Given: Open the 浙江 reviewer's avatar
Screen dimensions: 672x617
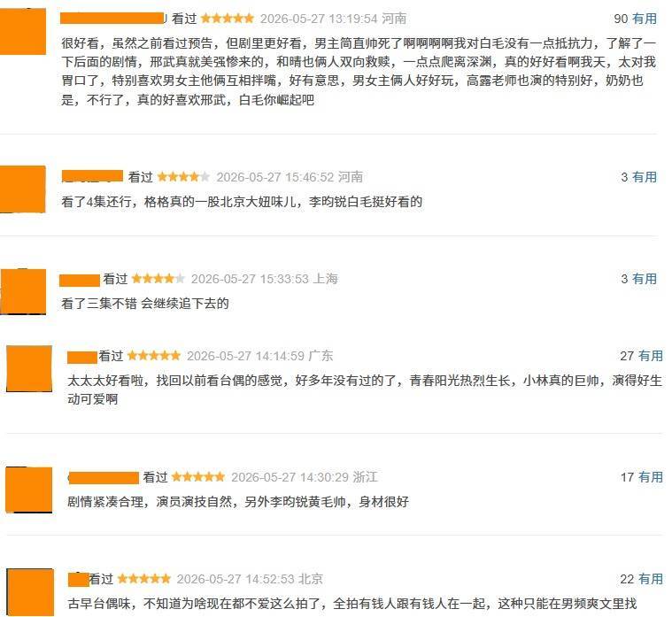Looking at the screenshot, I should [28, 490].
